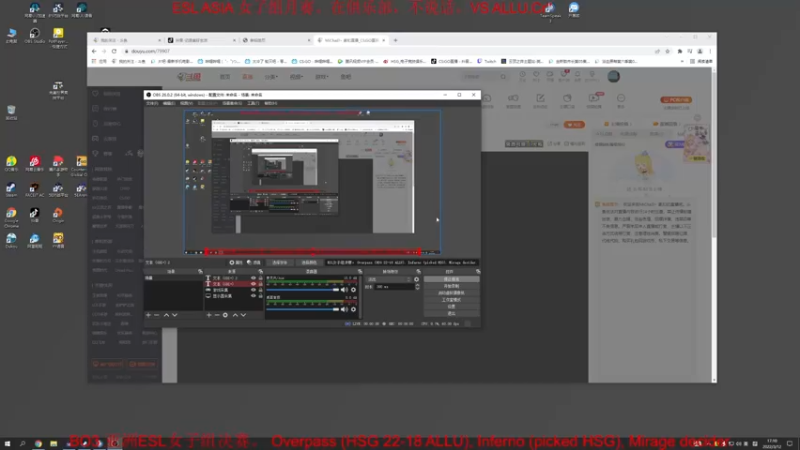The height and width of the screenshot is (450, 800).
Task: Hide the display capture source eye icon
Action: (253, 296)
